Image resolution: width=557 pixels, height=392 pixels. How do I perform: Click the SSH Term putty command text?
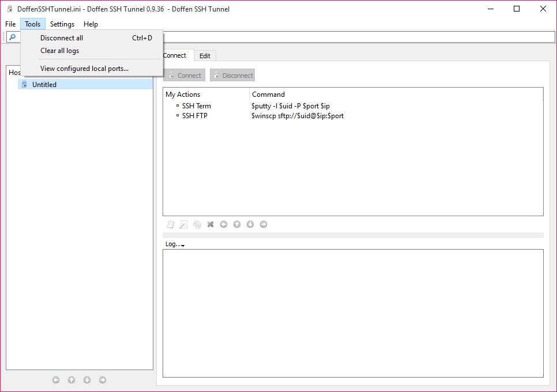[x=291, y=106]
